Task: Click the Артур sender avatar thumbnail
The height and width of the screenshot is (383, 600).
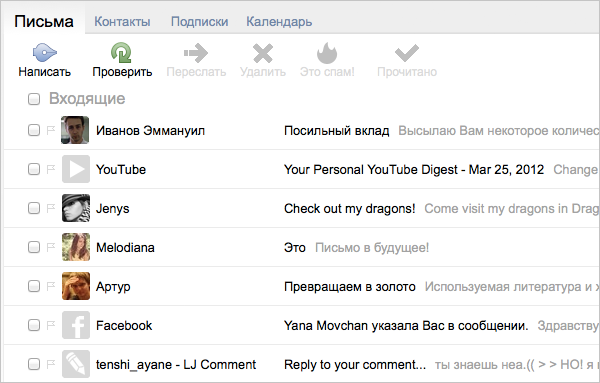Action: point(76,286)
